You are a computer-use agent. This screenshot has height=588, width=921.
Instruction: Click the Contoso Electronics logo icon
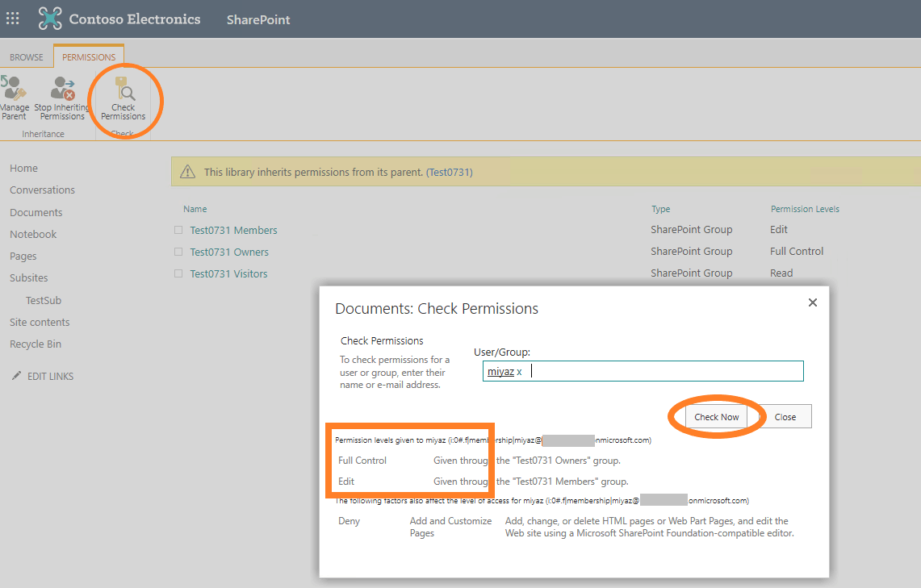[50, 19]
